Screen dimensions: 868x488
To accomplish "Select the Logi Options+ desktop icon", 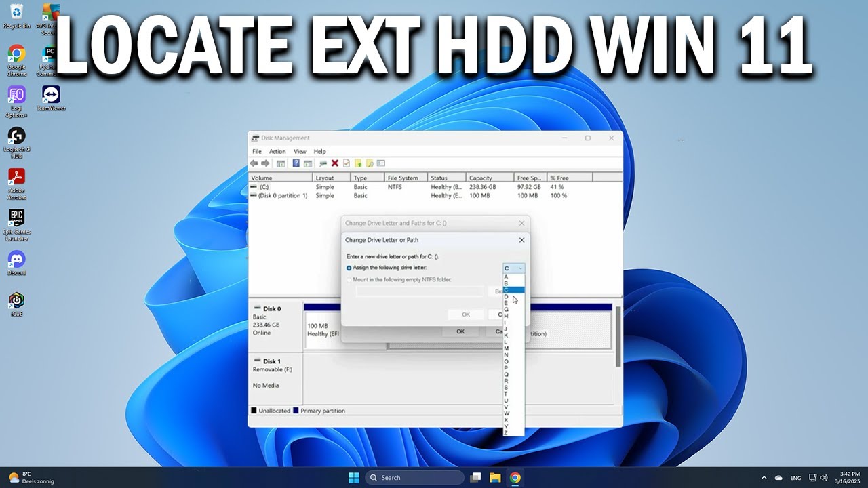I will (x=16, y=102).
